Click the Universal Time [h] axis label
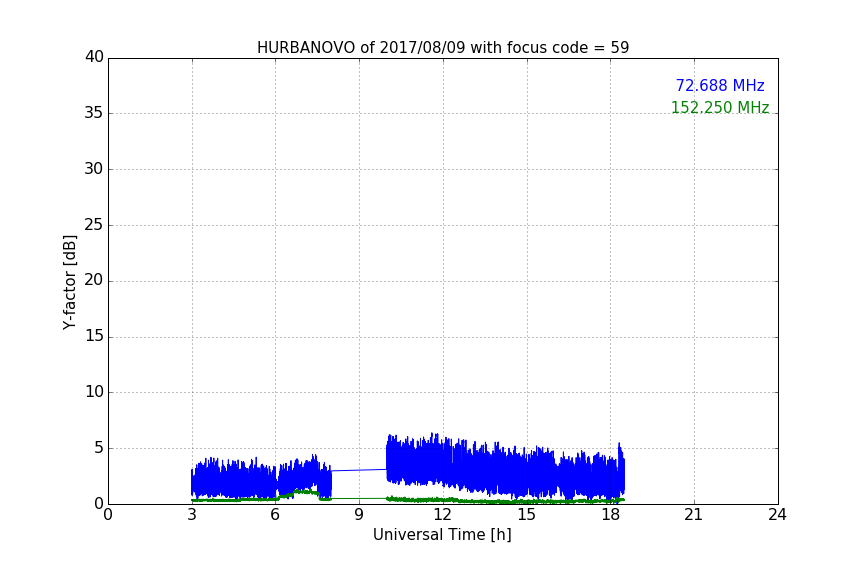The image size is (864, 576). (442, 535)
